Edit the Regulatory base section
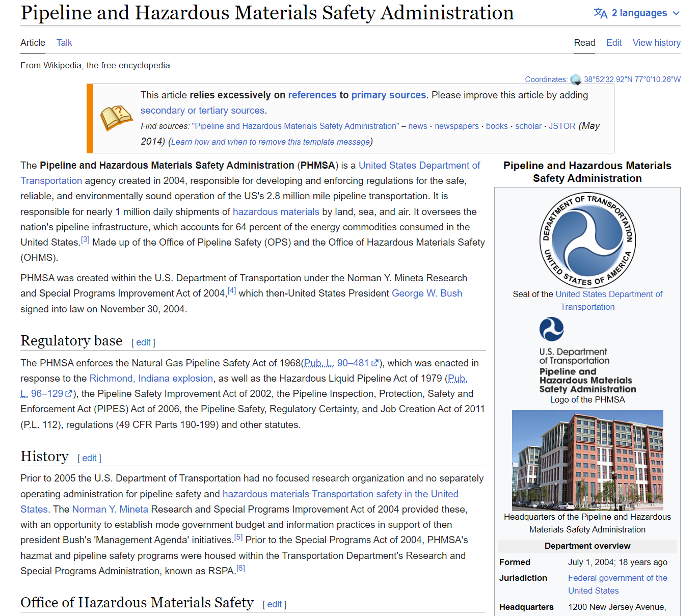This screenshot has width=699, height=616. 143,342
